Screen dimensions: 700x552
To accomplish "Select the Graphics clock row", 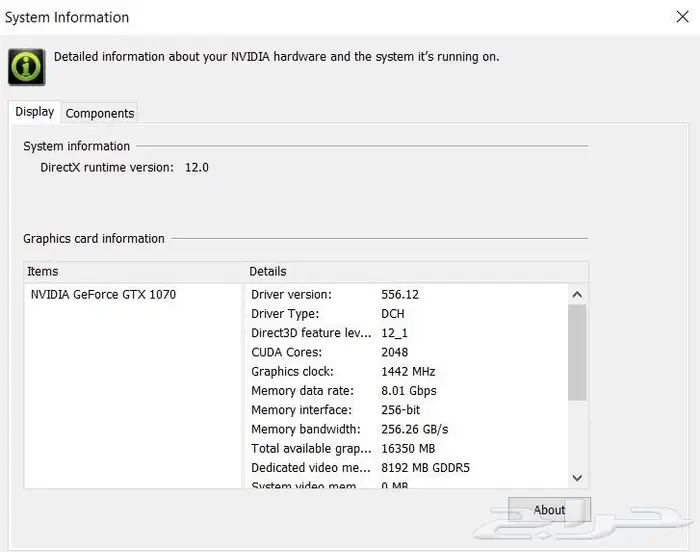I will (292, 372).
